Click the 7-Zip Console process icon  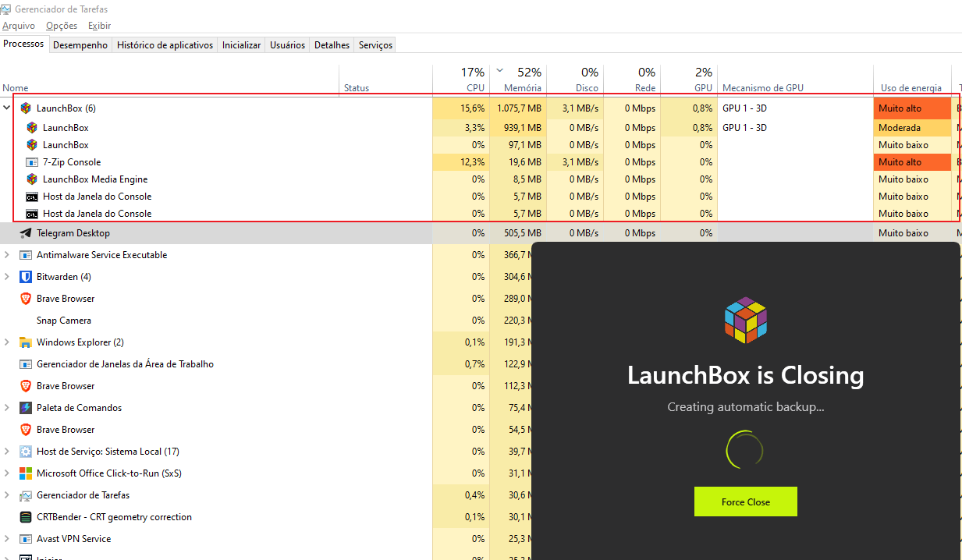pyautogui.click(x=32, y=162)
